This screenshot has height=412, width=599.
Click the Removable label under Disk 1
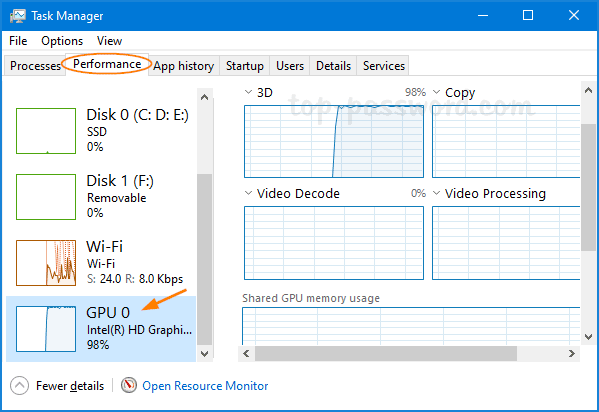(x=117, y=198)
